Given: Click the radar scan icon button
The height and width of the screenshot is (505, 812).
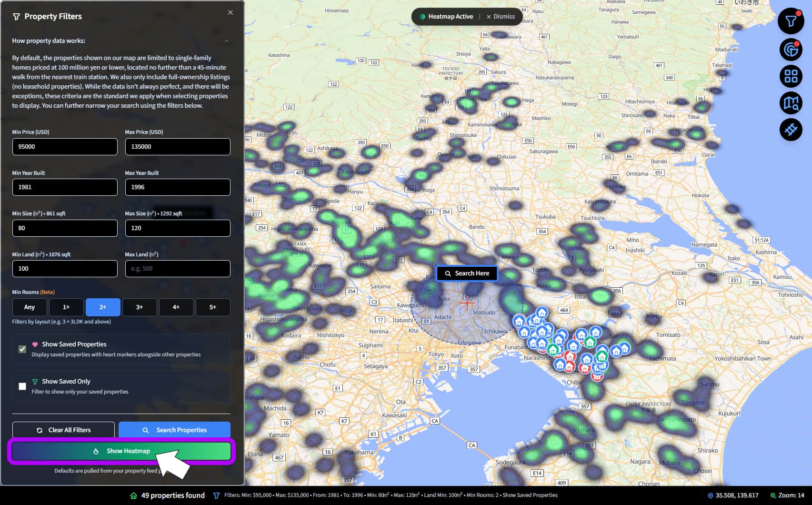Looking at the screenshot, I should pos(791,49).
